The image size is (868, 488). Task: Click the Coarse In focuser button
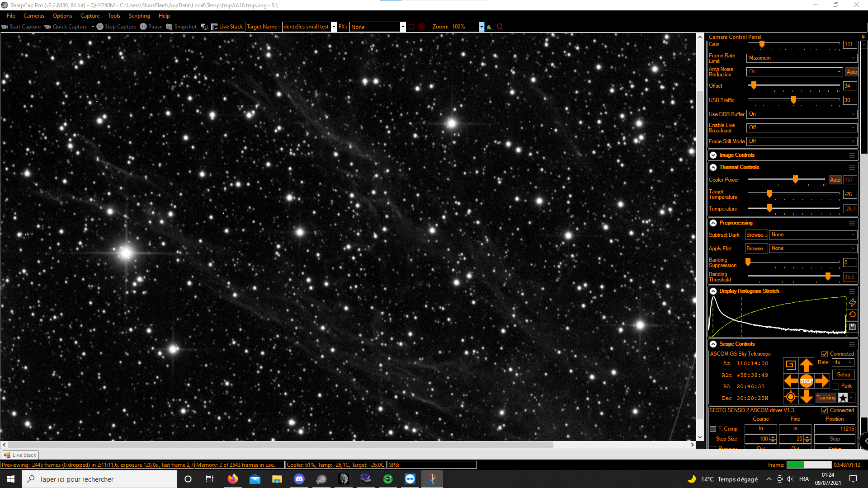pyautogui.click(x=761, y=429)
